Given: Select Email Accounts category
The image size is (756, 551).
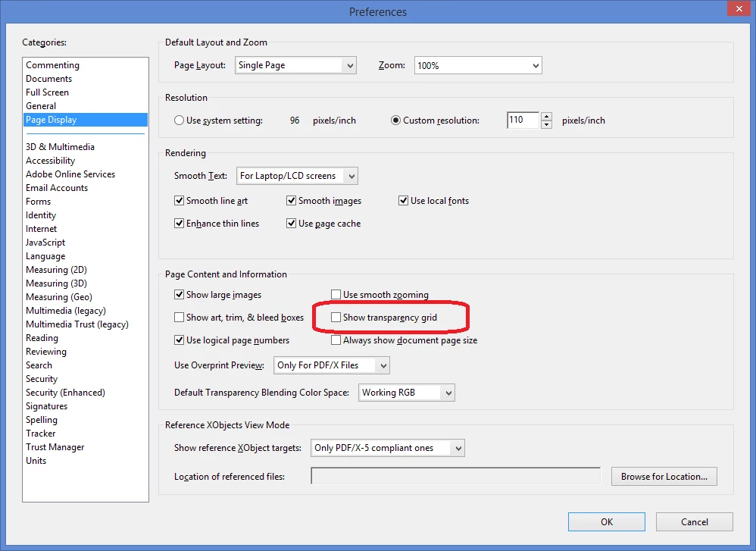Looking at the screenshot, I should pos(57,188).
